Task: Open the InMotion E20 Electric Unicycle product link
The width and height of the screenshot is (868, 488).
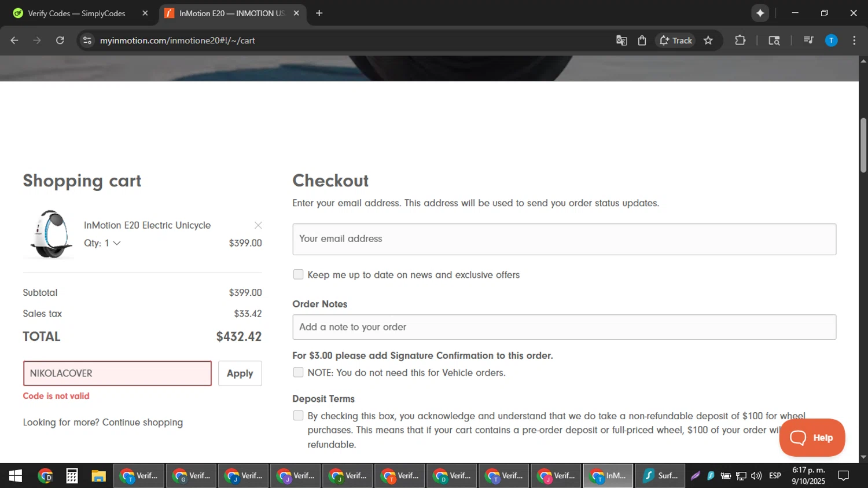Action: tap(147, 225)
